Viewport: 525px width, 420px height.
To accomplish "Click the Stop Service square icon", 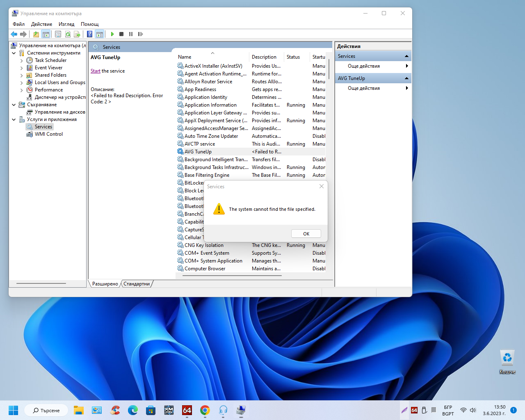I will tap(121, 34).
